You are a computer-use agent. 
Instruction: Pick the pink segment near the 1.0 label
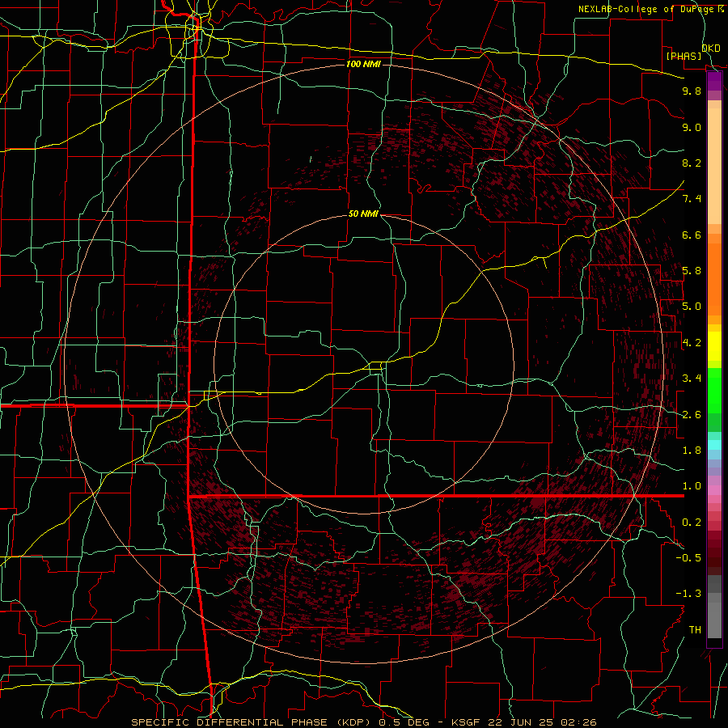(714, 490)
